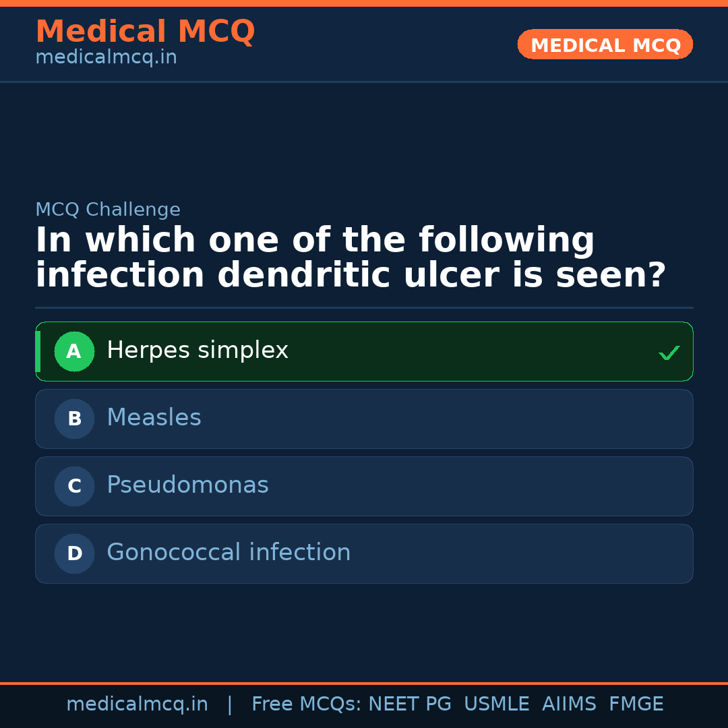Select the Measles answer
The height and width of the screenshot is (728, 728).
coord(154,418)
